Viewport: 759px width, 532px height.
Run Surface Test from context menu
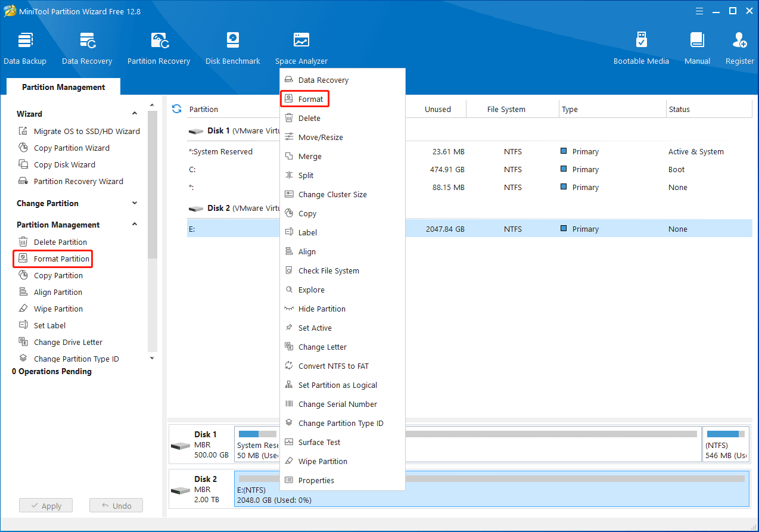click(343, 442)
